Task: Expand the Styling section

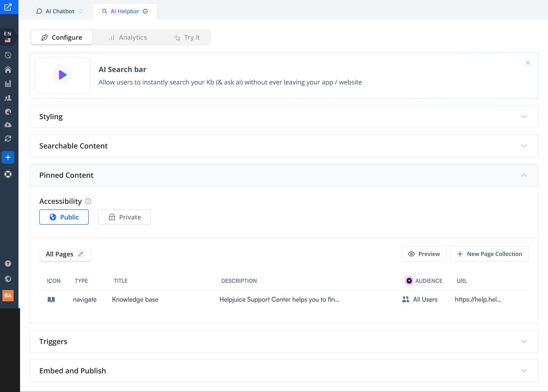Action: tap(284, 117)
